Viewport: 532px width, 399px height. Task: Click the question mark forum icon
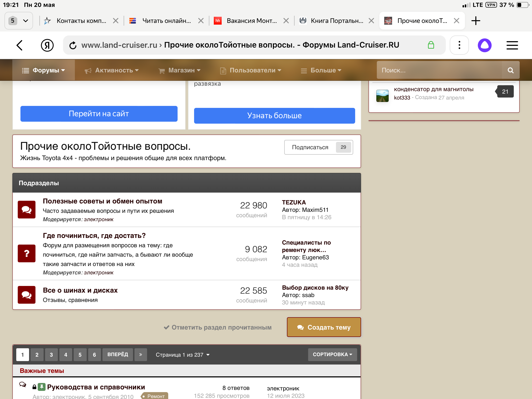[x=27, y=253]
